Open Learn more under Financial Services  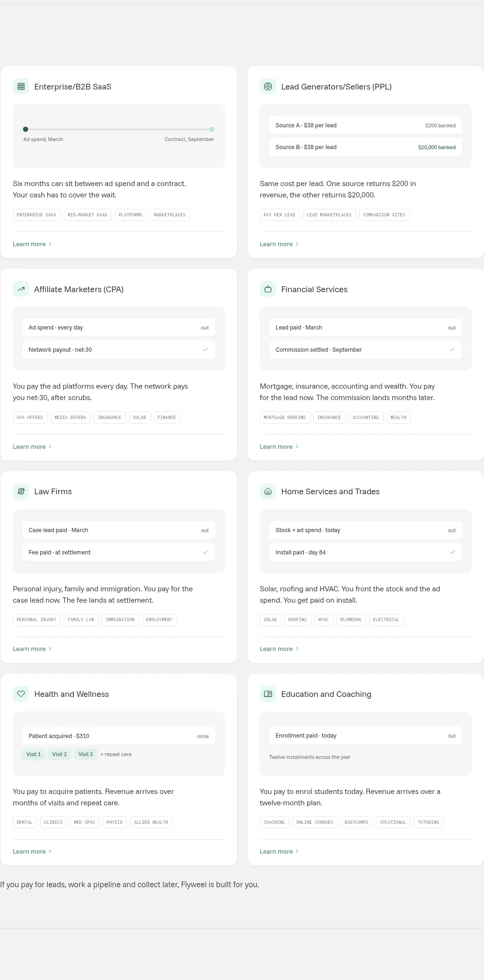click(279, 447)
